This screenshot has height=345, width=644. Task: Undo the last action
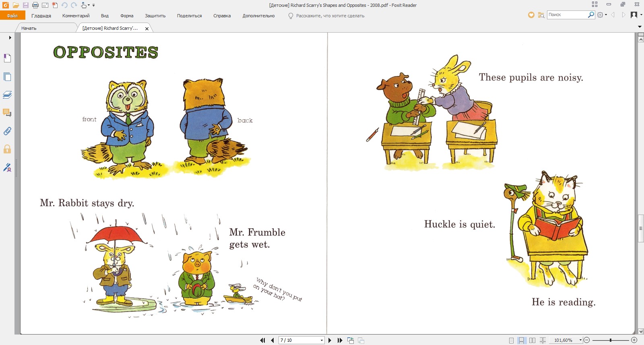[64, 5]
